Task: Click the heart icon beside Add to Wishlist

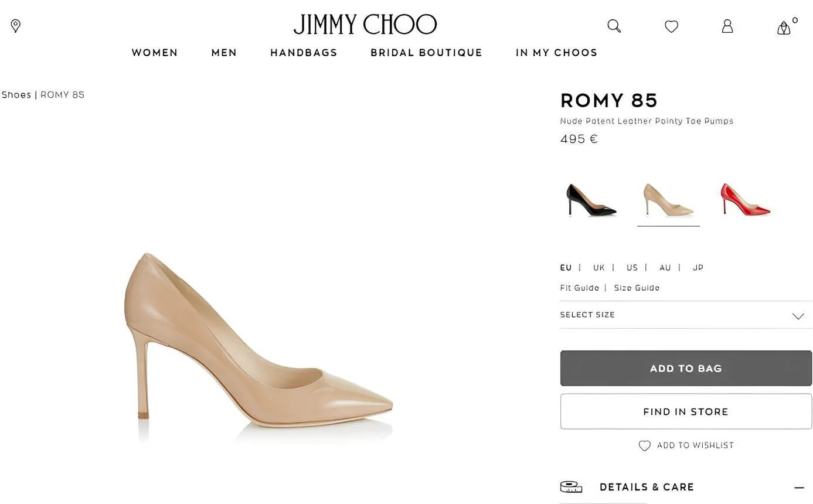Action: [x=644, y=446]
